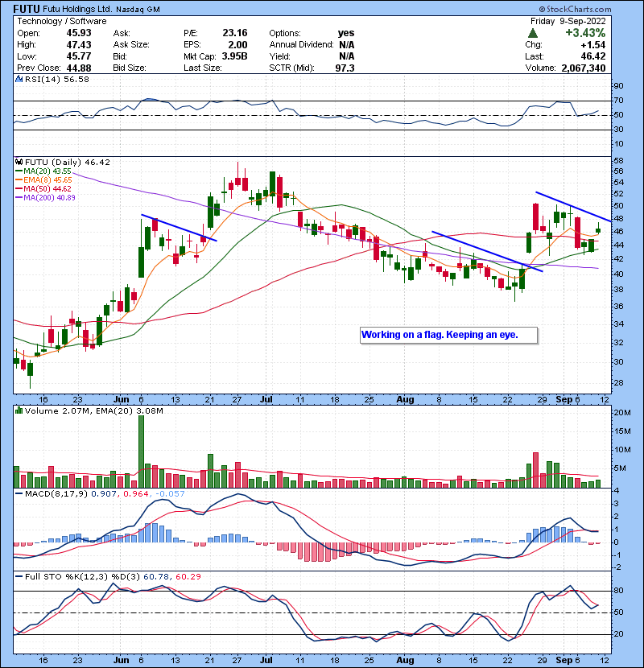Click the EMA(8) 45.65 legend entry
644x668 pixels.
click(x=43, y=180)
